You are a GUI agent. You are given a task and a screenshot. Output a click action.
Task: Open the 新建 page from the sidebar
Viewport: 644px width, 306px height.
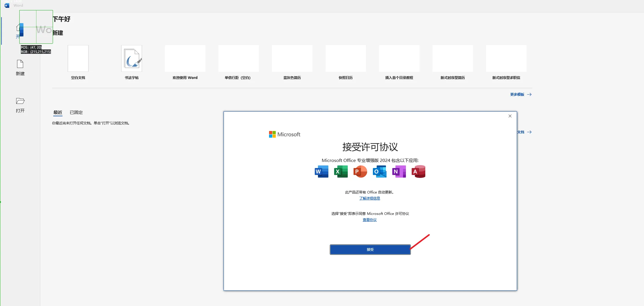pyautogui.click(x=20, y=68)
